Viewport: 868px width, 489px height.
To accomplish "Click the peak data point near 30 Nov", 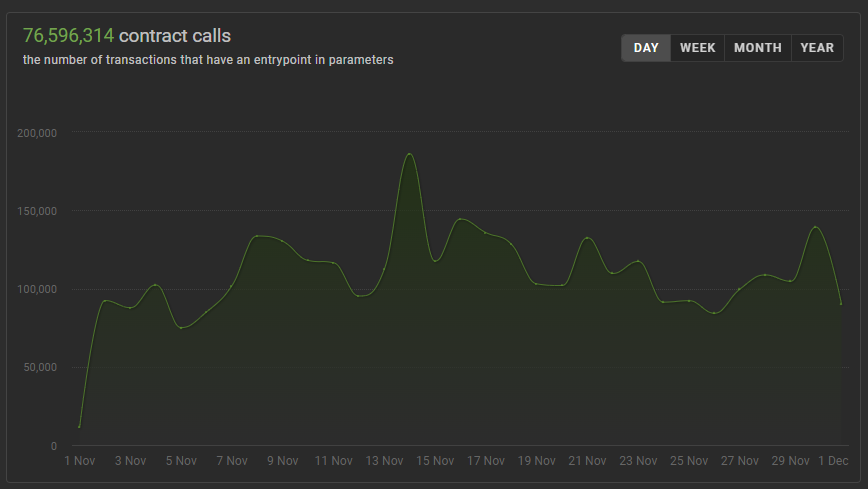I will coord(815,227).
